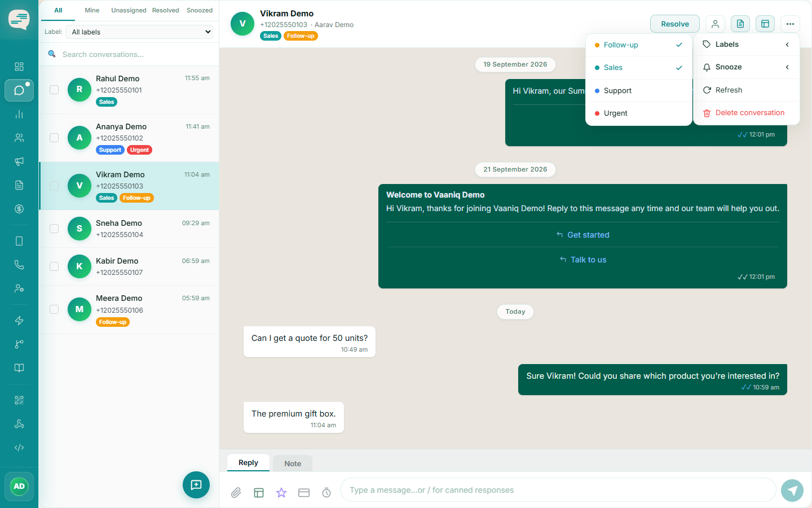Screen dimensions: 812x508
Task: Select Rahul Demo conversation checkbox
Action: click(x=54, y=90)
